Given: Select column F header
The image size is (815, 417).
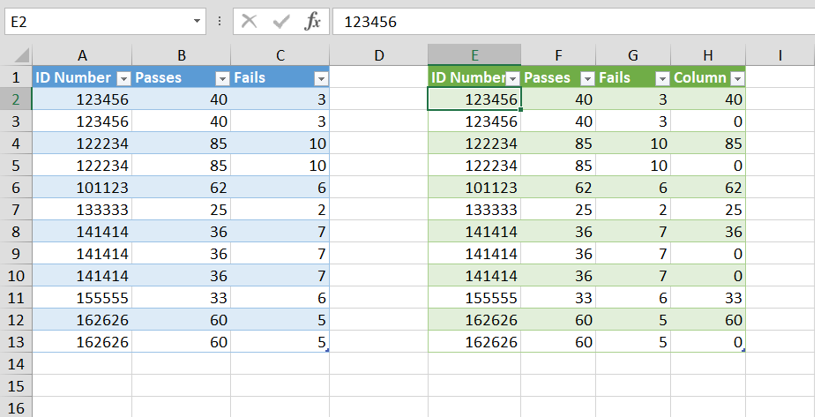Looking at the screenshot, I should click(x=558, y=55).
